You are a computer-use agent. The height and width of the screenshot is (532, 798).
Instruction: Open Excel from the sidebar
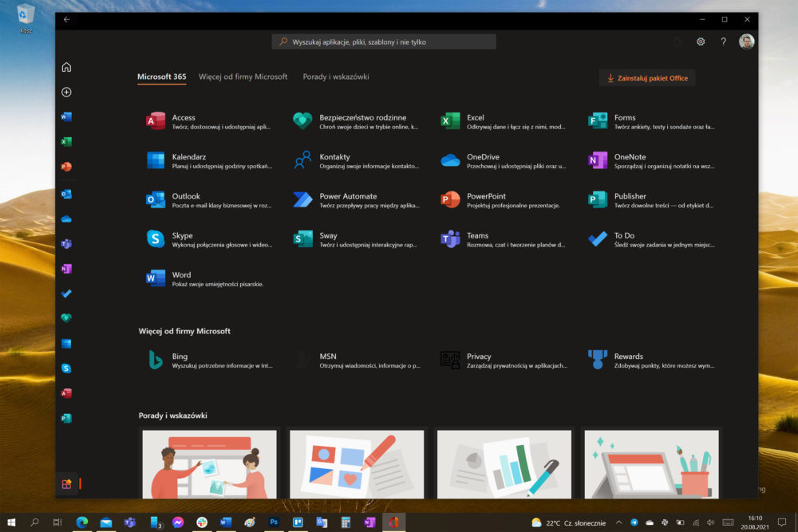tap(66, 141)
